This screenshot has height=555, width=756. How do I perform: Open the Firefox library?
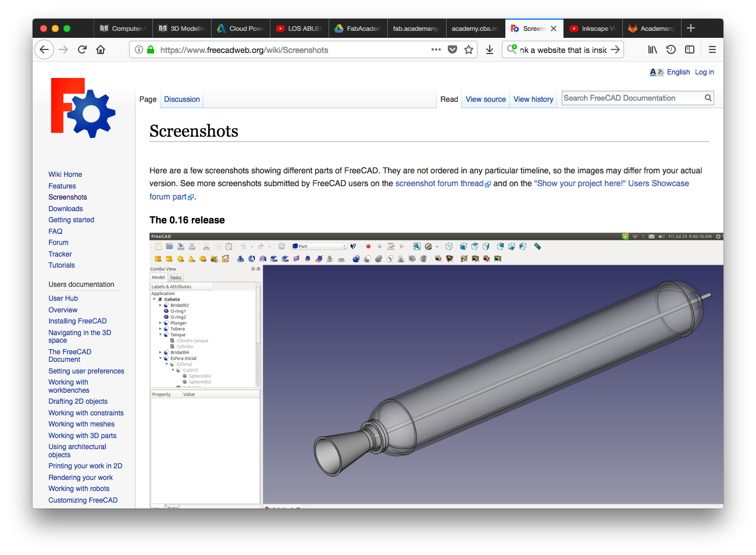pyautogui.click(x=652, y=50)
